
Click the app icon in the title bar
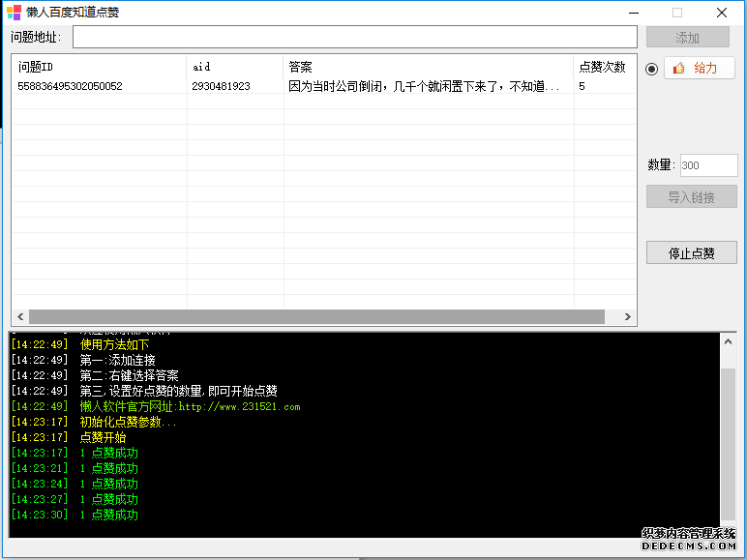point(14,13)
